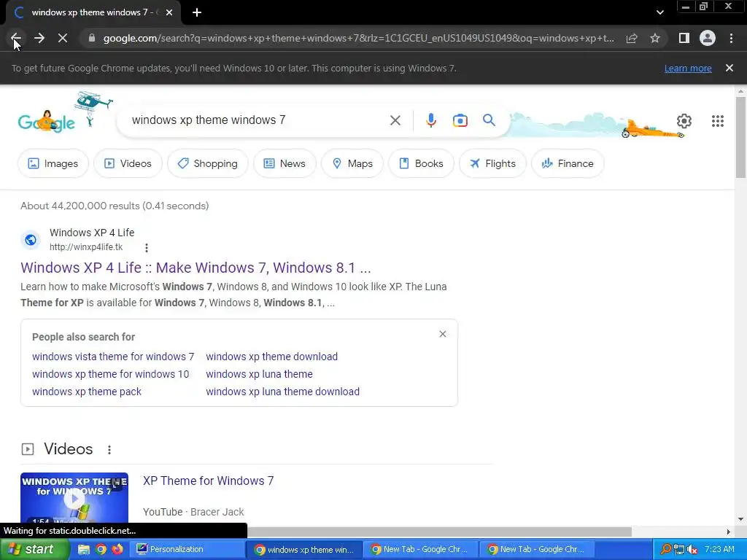
Task: Submit search with magnifying glass icon
Action: click(489, 120)
